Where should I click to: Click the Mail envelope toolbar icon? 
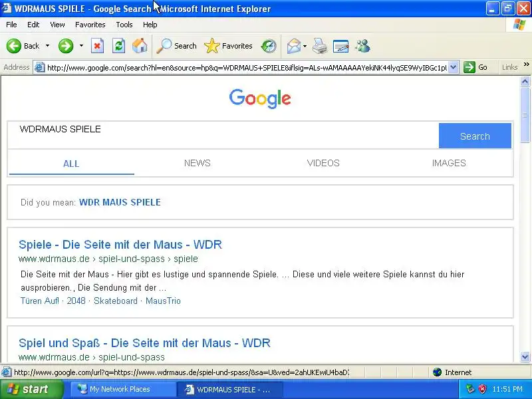pyautogui.click(x=294, y=46)
